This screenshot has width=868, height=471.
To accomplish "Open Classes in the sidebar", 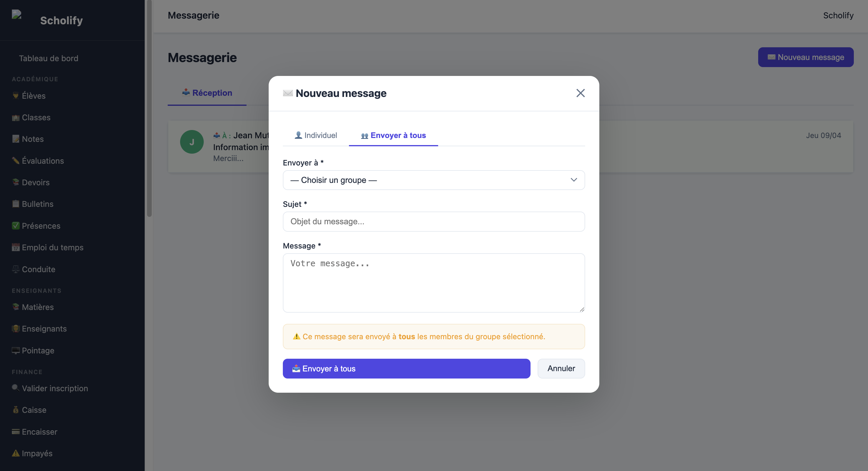I will tap(36, 117).
